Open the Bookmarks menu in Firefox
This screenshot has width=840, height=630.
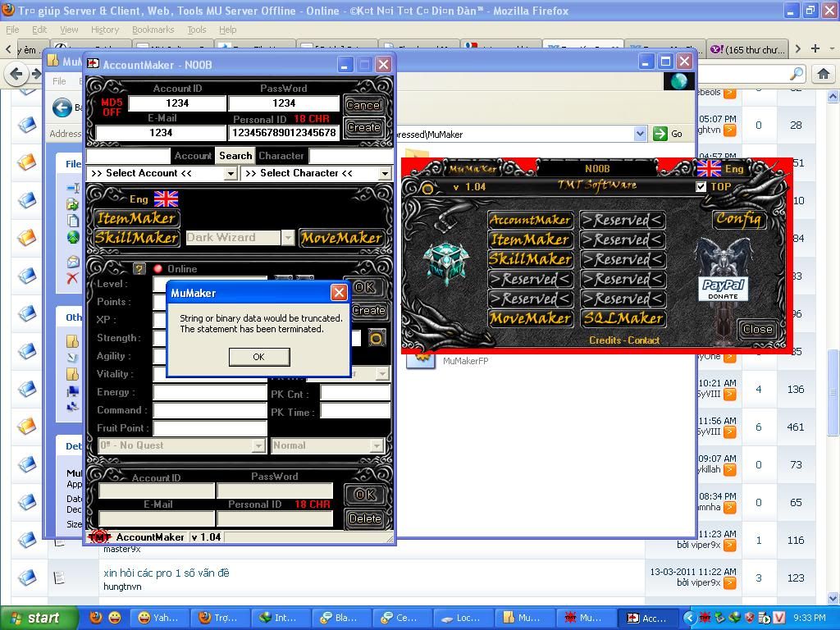(x=153, y=30)
